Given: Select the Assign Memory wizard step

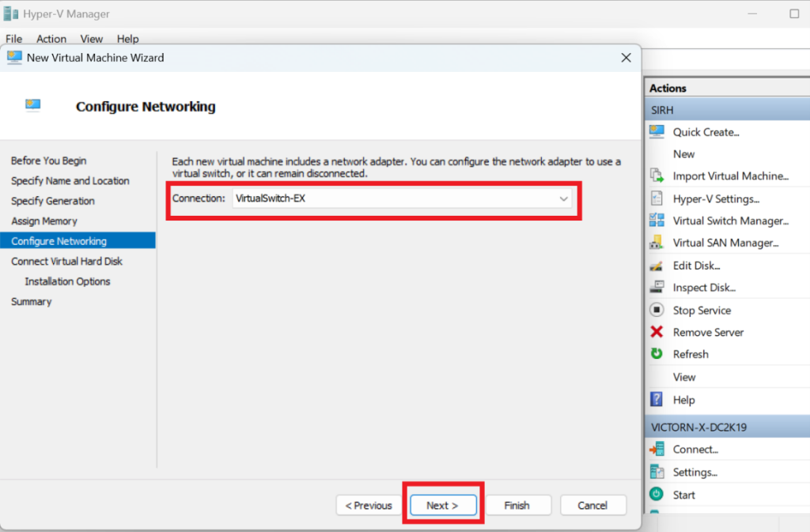Looking at the screenshot, I should point(44,221).
